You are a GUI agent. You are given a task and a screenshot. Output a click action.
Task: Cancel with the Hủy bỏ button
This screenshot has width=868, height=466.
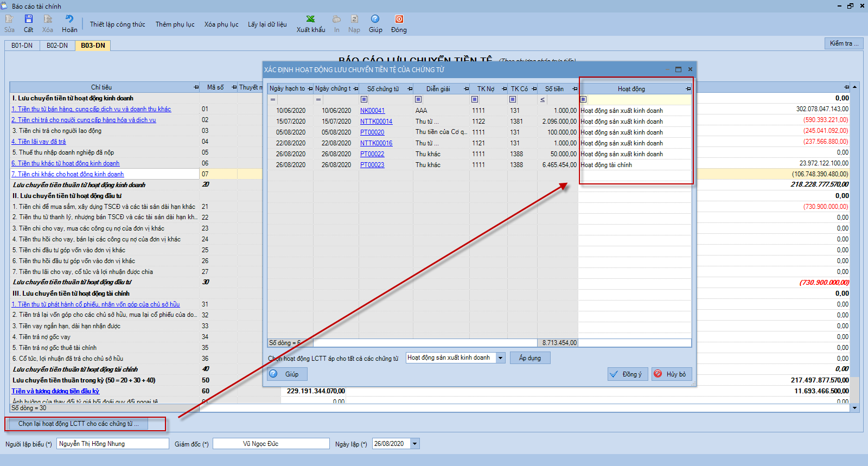[x=672, y=374]
